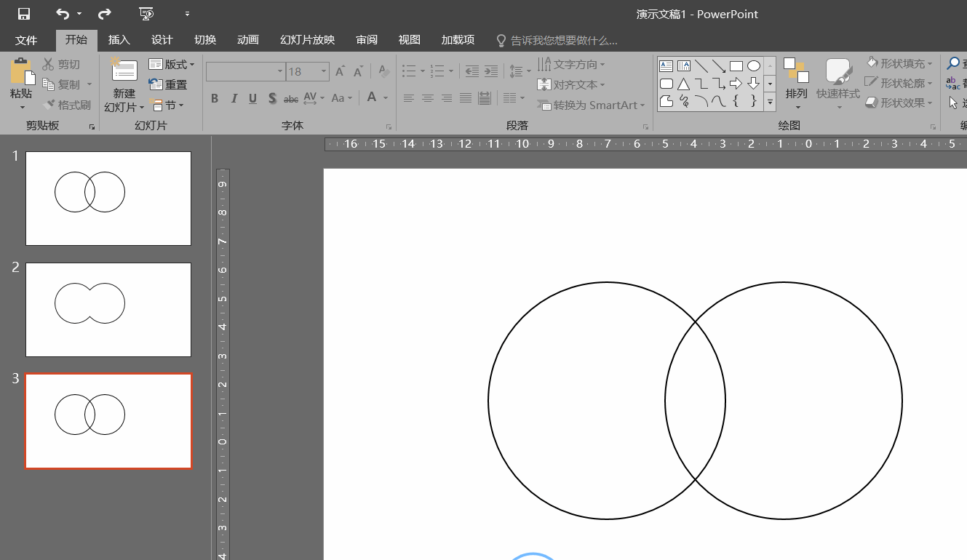967x560 pixels.
Task: Expand the shapes gallery more button
Action: pyautogui.click(x=770, y=103)
